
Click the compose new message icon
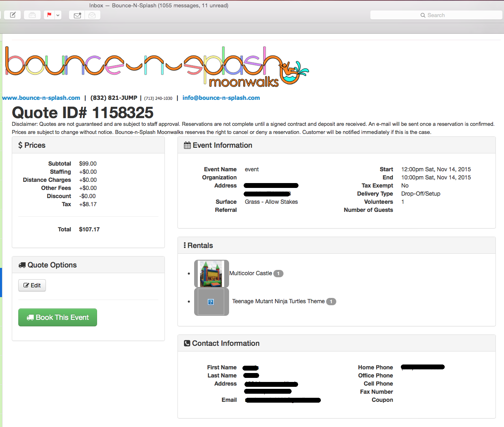click(13, 15)
